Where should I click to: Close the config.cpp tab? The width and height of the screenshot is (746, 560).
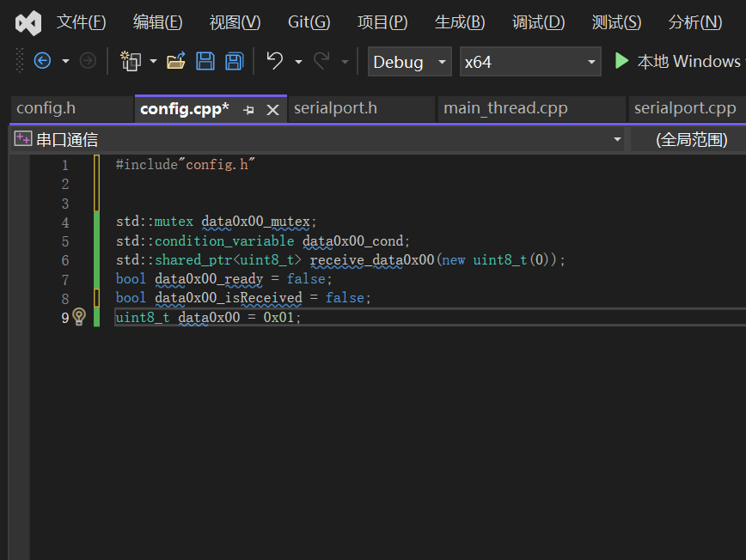pyautogui.click(x=272, y=110)
